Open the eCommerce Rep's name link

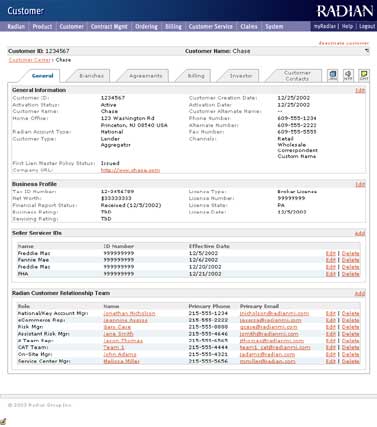pos(126,320)
